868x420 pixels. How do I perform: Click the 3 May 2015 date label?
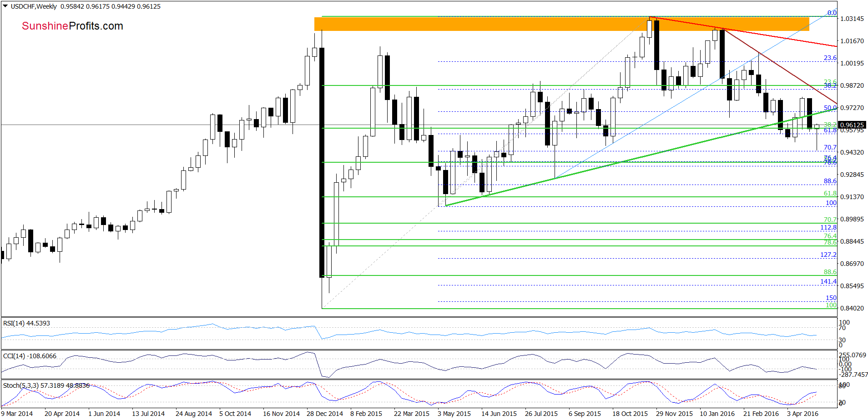pyautogui.click(x=454, y=414)
